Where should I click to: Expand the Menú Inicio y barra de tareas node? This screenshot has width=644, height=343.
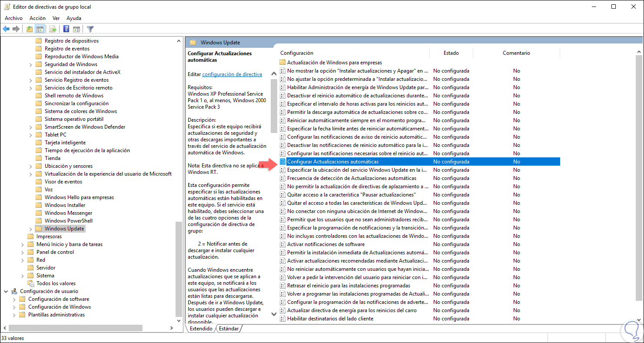[22, 244]
